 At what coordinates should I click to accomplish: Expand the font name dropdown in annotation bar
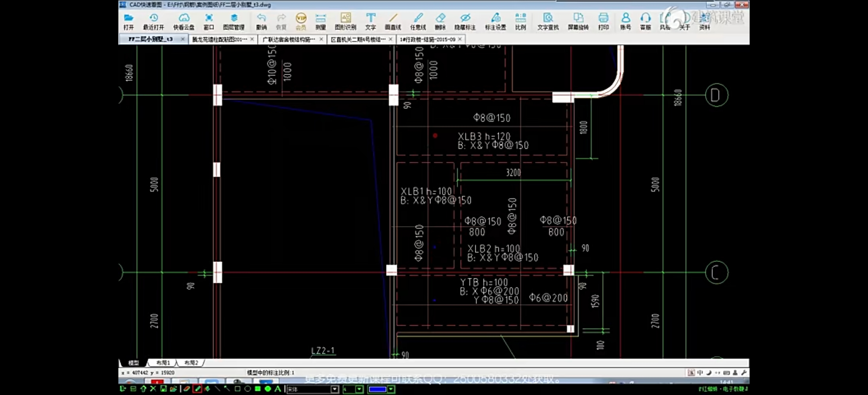(x=335, y=389)
